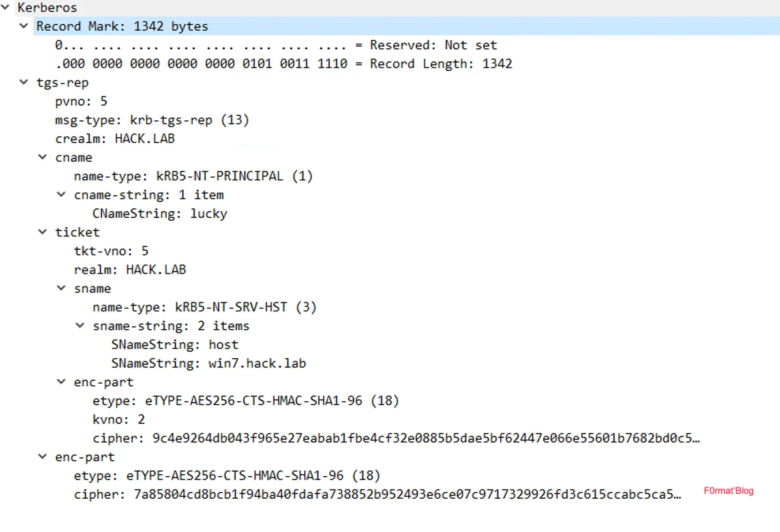Image resolution: width=780 pixels, height=532 pixels.
Task: Collapse the Kerberos protocol tree
Action: (x=5, y=7)
